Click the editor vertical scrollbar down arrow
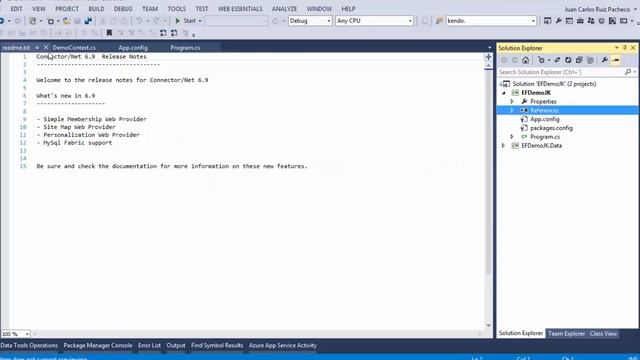640x360 pixels. pyautogui.click(x=489, y=326)
